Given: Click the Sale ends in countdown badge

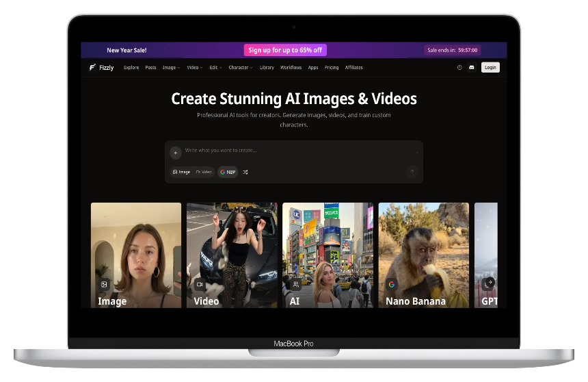Looking at the screenshot, I should 452,50.
